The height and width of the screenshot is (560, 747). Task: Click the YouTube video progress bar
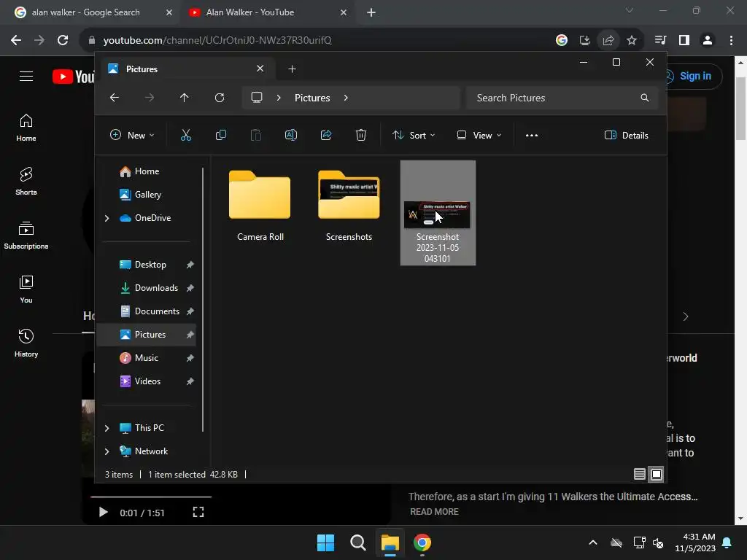tap(152, 497)
